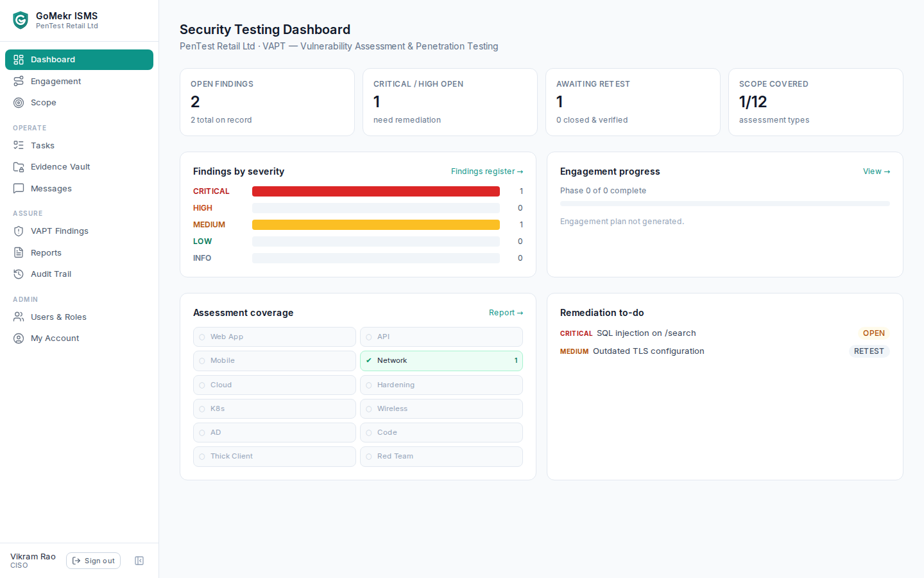Image resolution: width=924 pixels, height=578 pixels.
Task: Click the VAPT Findings shield icon
Action: (19, 231)
